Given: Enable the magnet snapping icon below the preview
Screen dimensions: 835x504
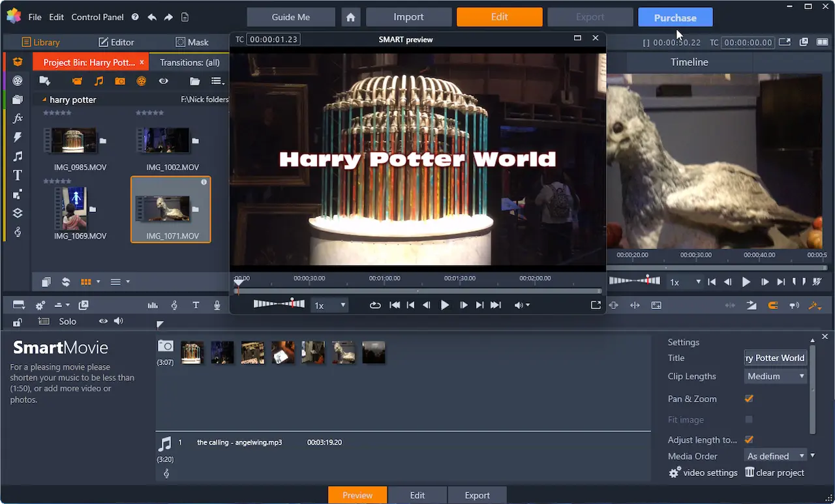Looking at the screenshot, I should (x=773, y=304).
